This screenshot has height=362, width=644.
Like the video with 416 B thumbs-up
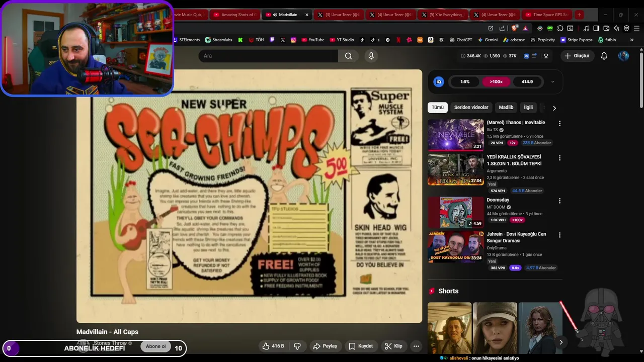point(273,346)
